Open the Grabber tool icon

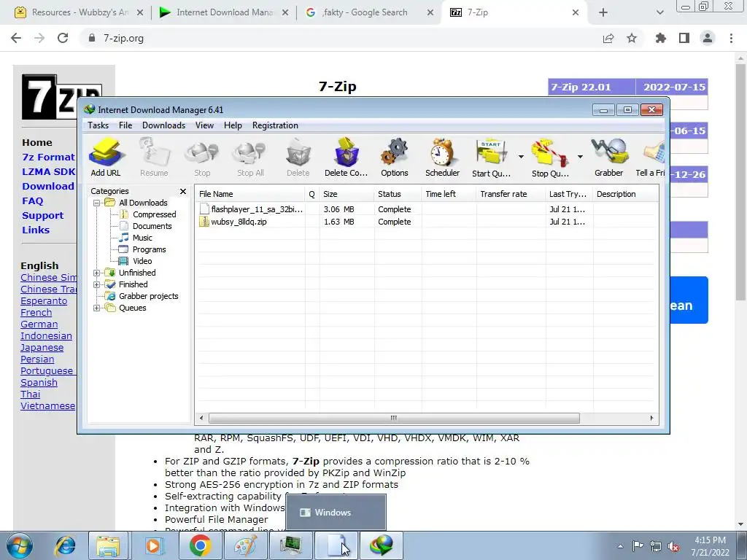pyautogui.click(x=609, y=157)
